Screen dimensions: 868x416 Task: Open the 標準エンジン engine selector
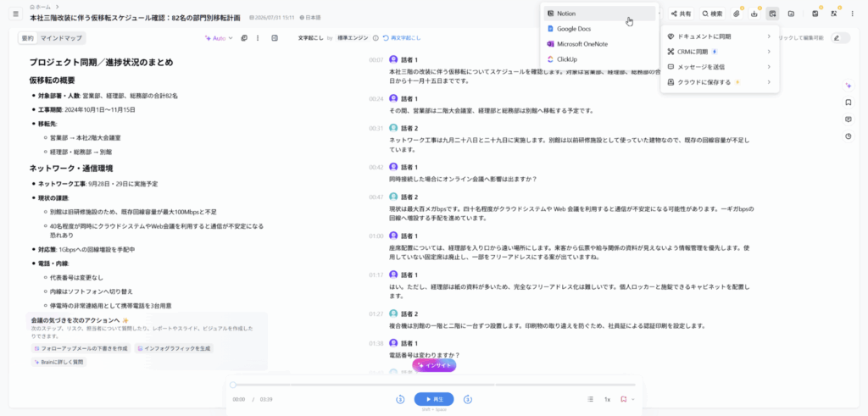353,38
